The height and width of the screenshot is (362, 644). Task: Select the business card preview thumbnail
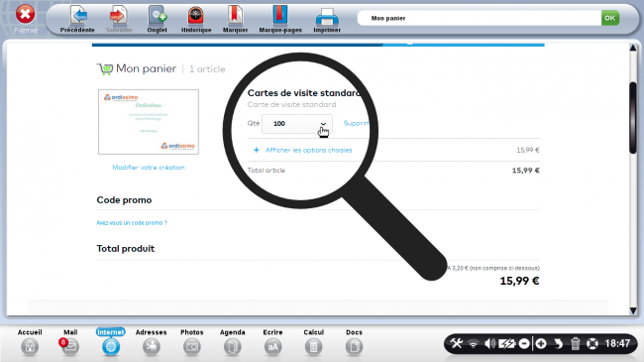coord(149,122)
